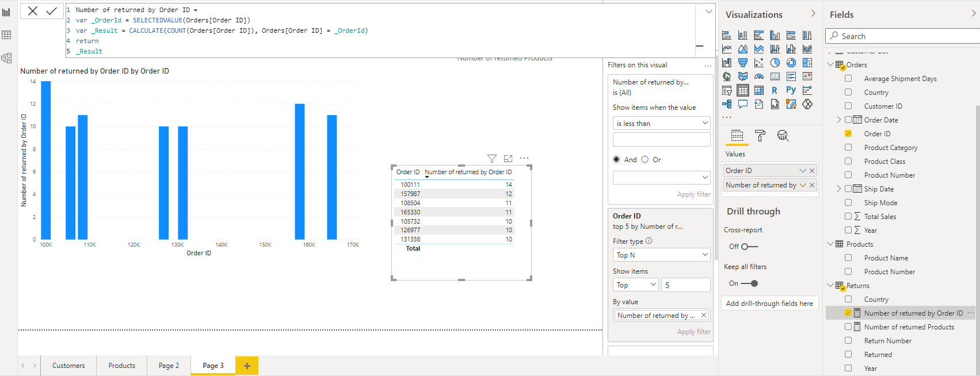Image resolution: width=980 pixels, height=376 pixels.
Task: Select the scatter chart visualization
Action: tap(759, 63)
